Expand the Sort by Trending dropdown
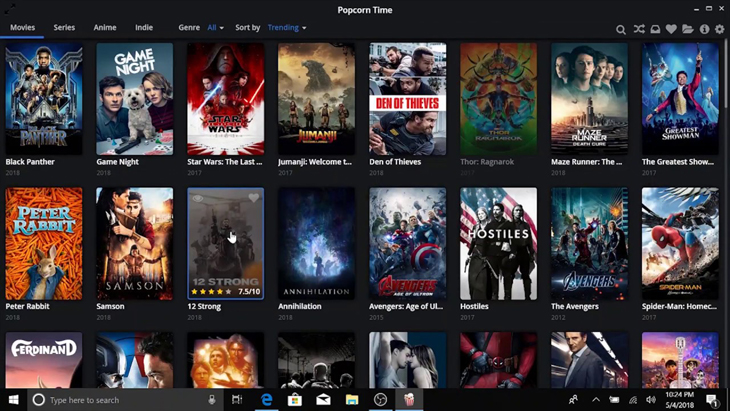The image size is (730, 411). coord(287,27)
